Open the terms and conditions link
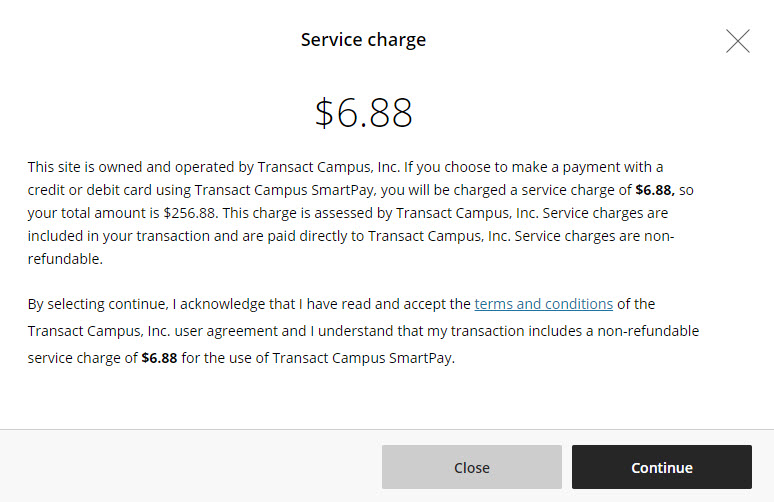 (x=543, y=304)
